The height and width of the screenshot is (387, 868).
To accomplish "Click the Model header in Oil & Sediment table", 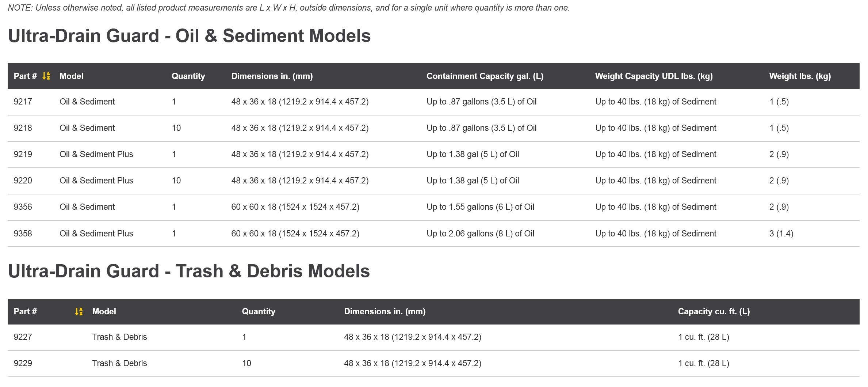I will [x=72, y=76].
